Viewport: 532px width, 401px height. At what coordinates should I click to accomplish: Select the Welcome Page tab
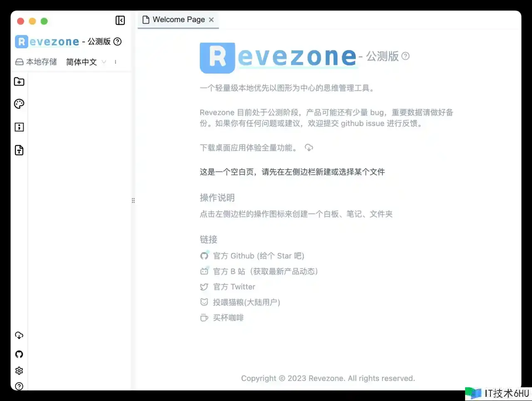(x=174, y=20)
